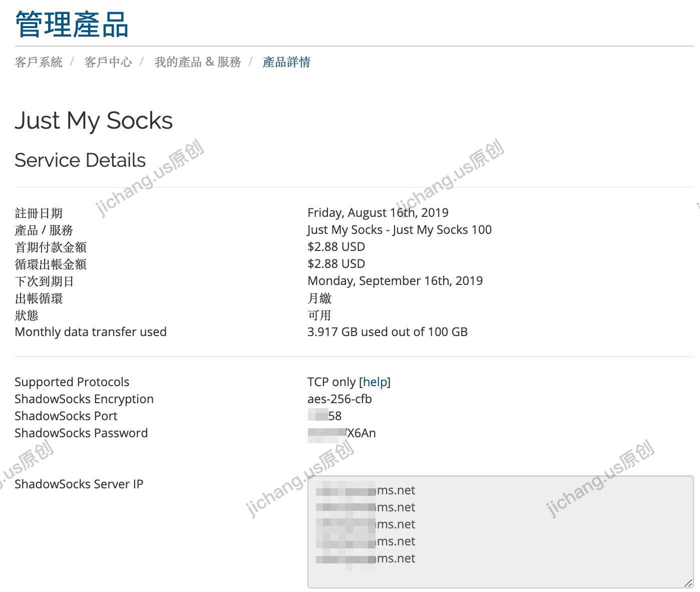Click the 出帳循環 label

[39, 299]
